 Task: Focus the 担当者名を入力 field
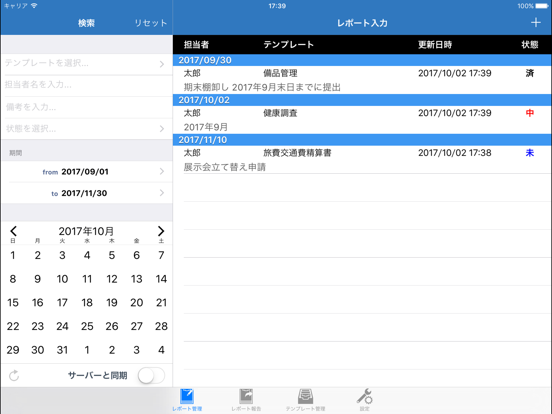[87, 85]
